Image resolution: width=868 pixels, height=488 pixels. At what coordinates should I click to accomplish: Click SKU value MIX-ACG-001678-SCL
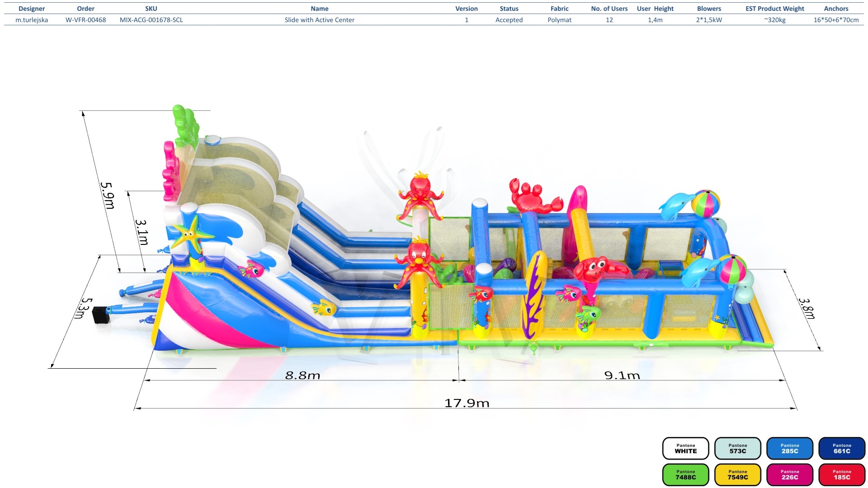[x=151, y=20]
